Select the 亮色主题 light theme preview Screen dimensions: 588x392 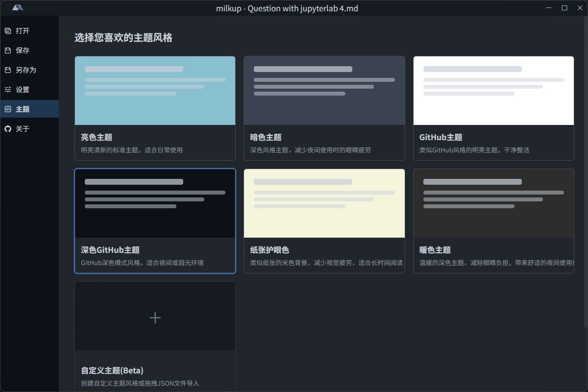155,91
